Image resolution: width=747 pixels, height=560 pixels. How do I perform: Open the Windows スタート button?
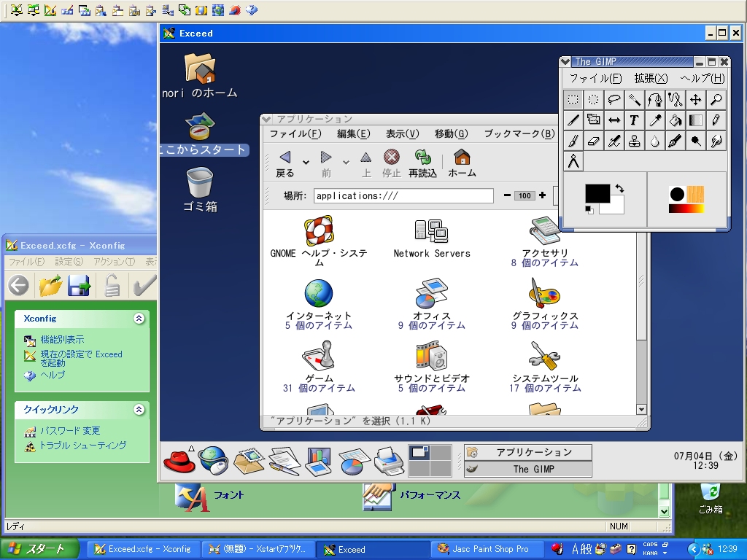[39, 550]
